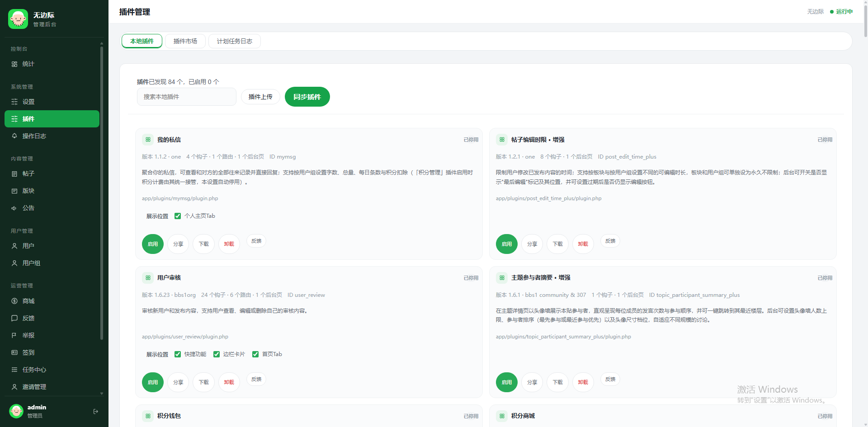Screen dimensions: 868x427
Task: Click the 签到 card icon
Action: pos(14,352)
